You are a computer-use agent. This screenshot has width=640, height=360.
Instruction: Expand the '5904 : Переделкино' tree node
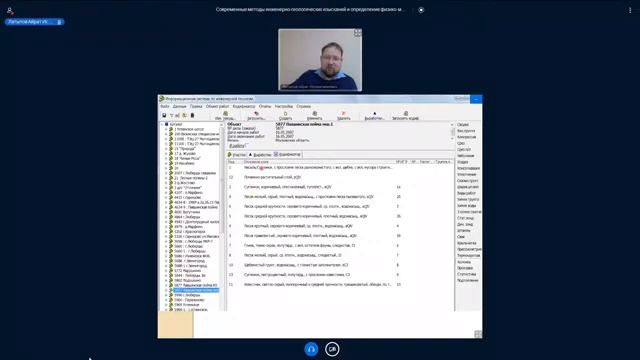coord(166,300)
